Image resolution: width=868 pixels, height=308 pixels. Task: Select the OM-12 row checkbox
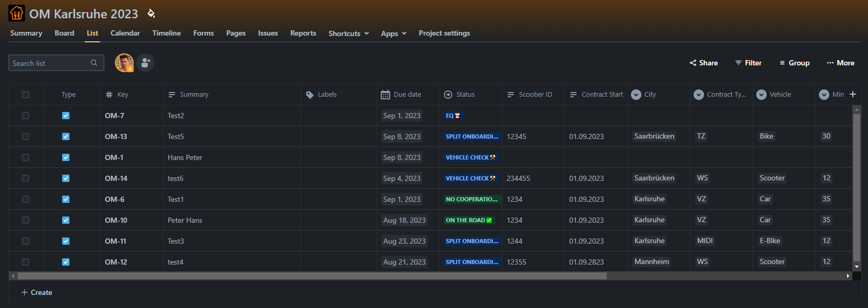(26, 262)
